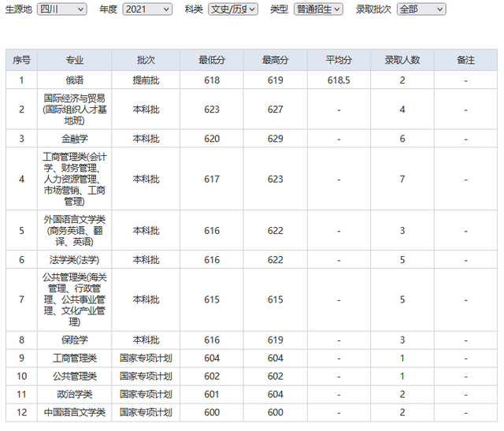
Task: Open the 录取批次 dropdown showing 全部
Action: (421, 9)
